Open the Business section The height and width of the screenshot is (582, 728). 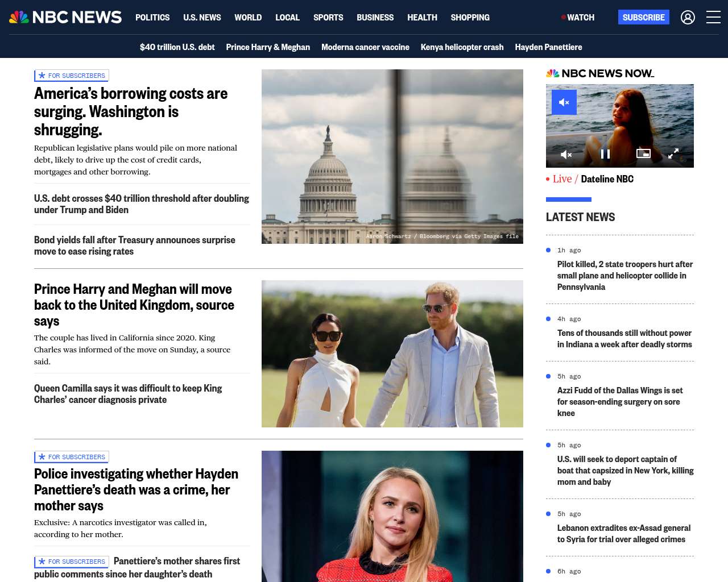[x=375, y=18]
